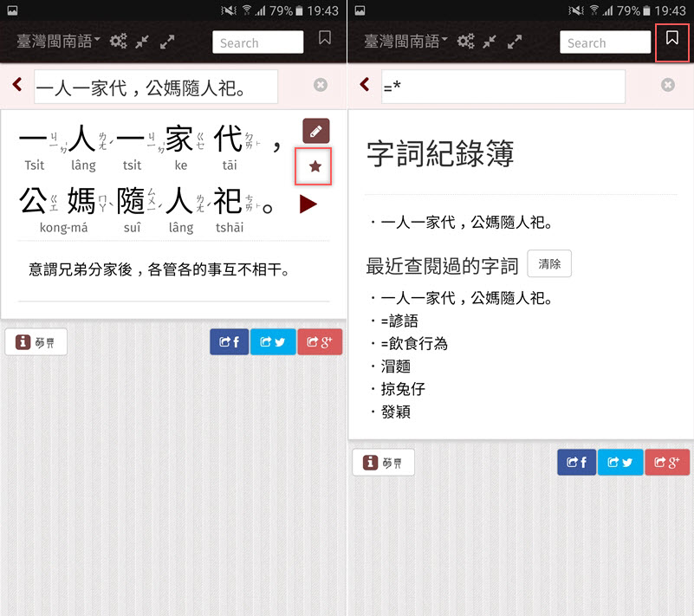Click the inward-arrows shrink icon in the right header
Screen dimensions: 694x616
pos(490,42)
